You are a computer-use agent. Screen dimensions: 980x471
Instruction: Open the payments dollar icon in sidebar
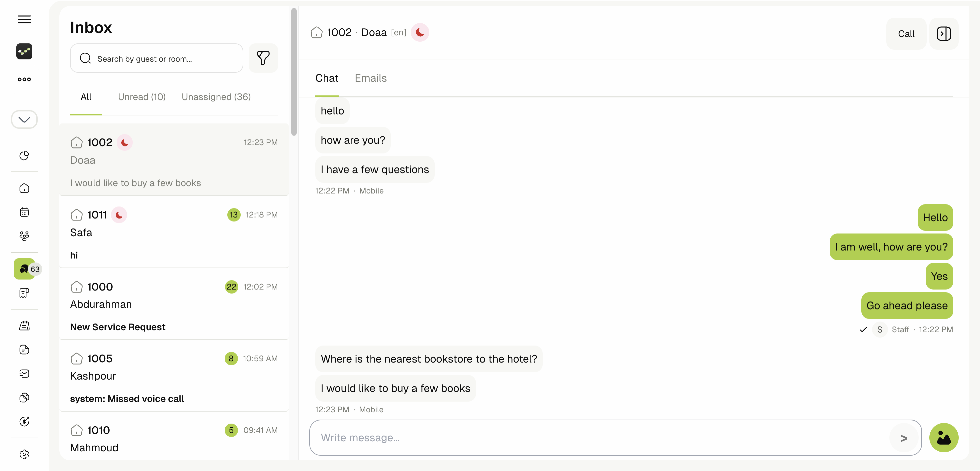click(x=24, y=422)
